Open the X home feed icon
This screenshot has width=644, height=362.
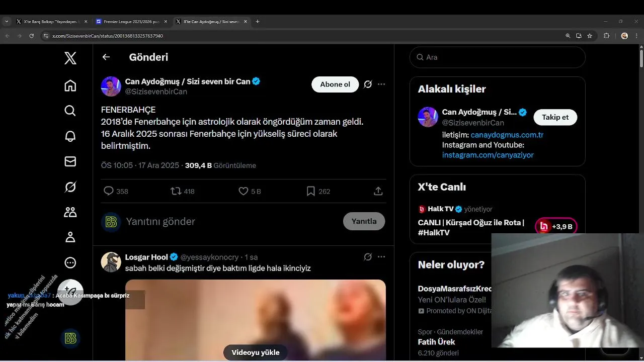[70, 86]
